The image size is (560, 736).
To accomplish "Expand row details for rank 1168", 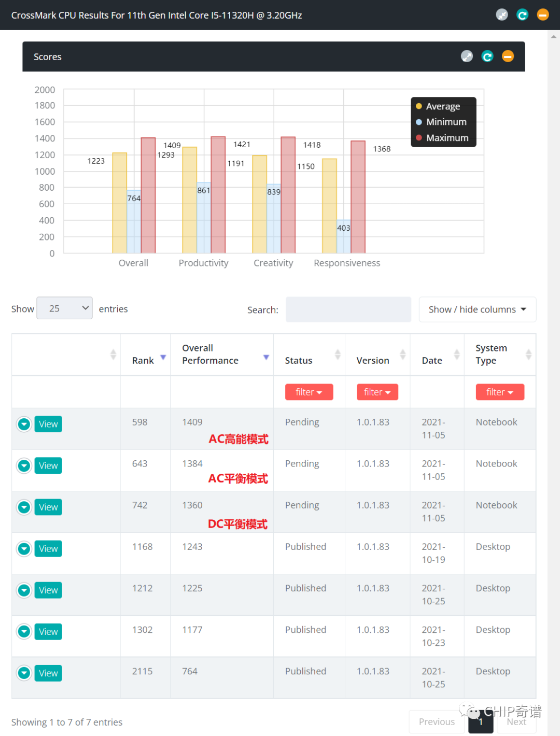I will click(24, 548).
